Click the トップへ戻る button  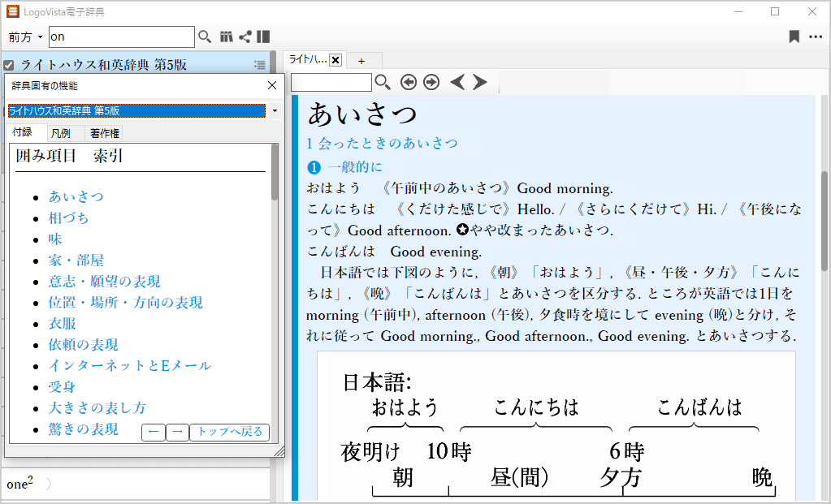229,432
